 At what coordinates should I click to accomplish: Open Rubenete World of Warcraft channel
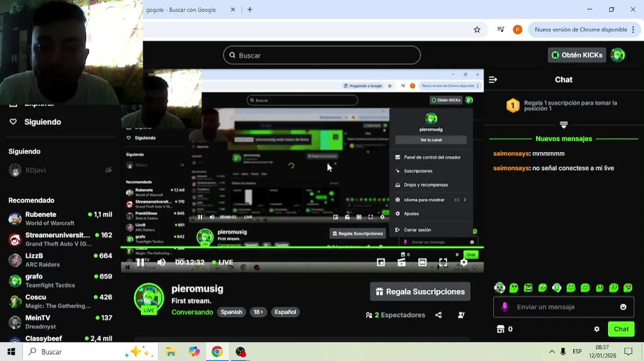pos(60,219)
